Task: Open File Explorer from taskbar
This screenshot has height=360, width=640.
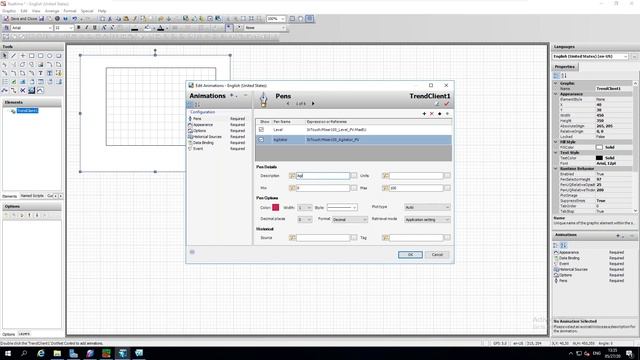Action: tap(57, 353)
